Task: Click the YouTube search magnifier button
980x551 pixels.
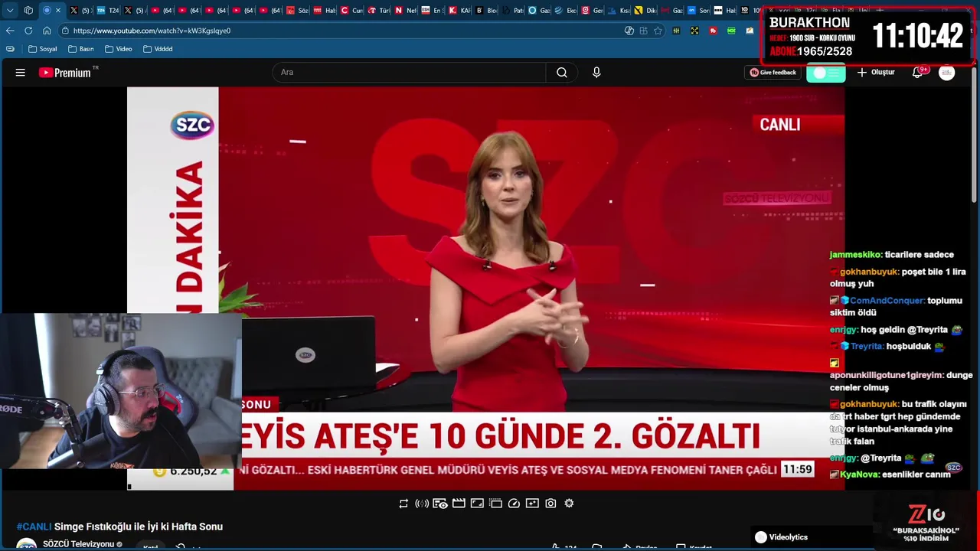Action: [x=562, y=73]
